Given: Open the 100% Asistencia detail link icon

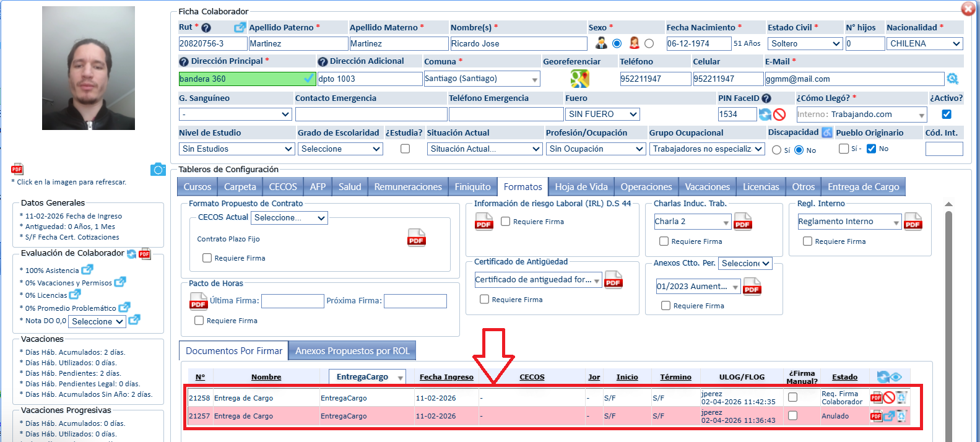Looking at the screenshot, I should 87,270.
